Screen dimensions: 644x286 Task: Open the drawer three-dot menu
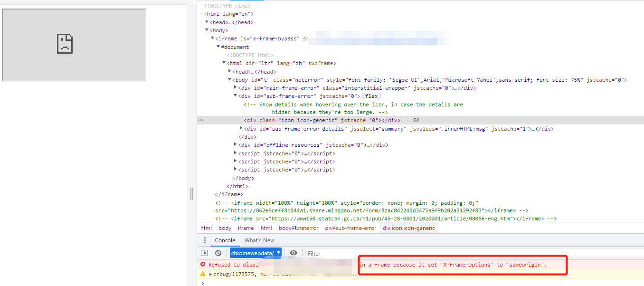[x=205, y=240]
